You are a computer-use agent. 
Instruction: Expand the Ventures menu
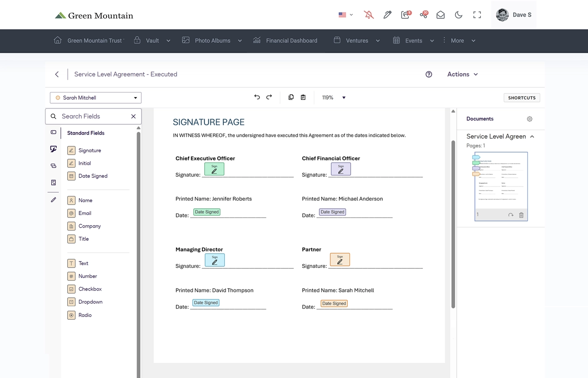pyautogui.click(x=357, y=41)
